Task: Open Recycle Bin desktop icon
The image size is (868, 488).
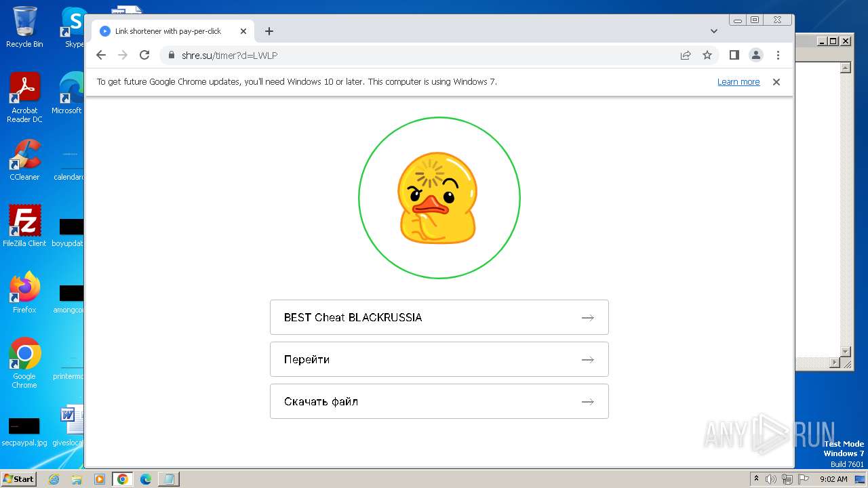Action: coord(24,27)
